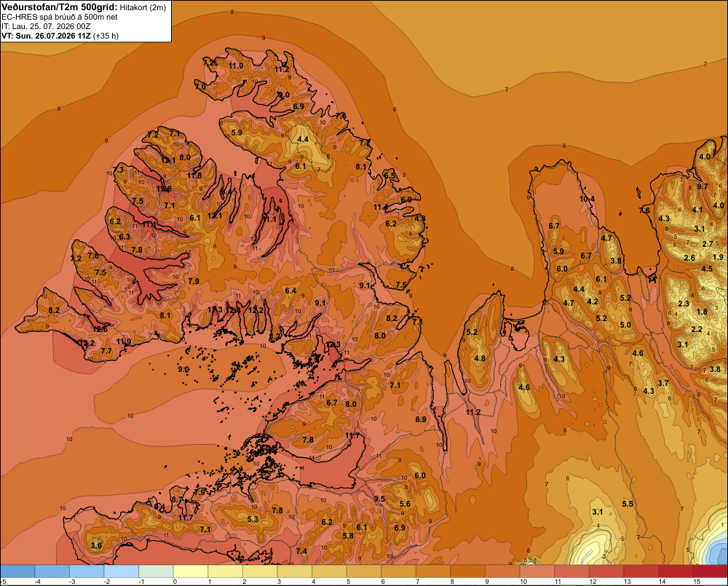The width and height of the screenshot is (728, 586).
Task: Pick the legend swatch between 7 and 8
Action: click(433, 571)
